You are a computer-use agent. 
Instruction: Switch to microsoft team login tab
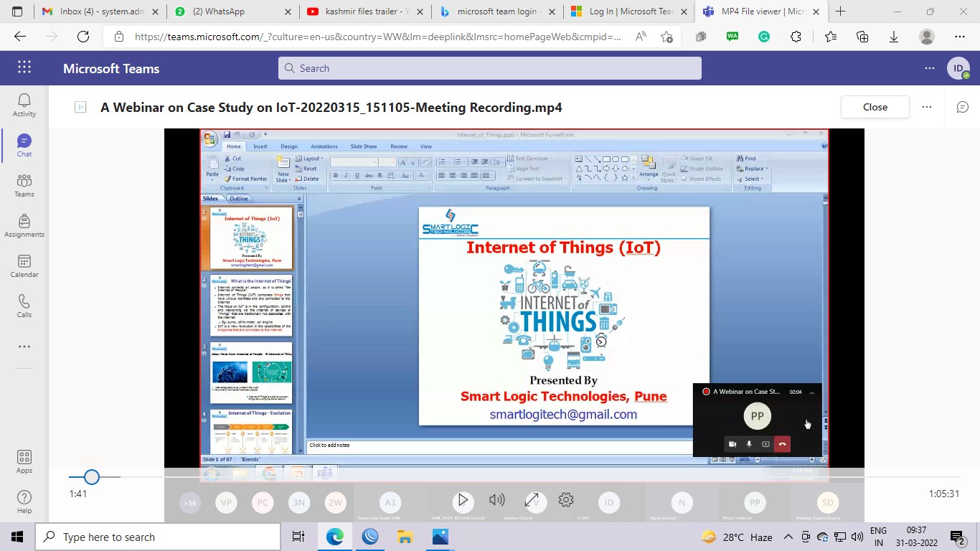tap(498, 11)
